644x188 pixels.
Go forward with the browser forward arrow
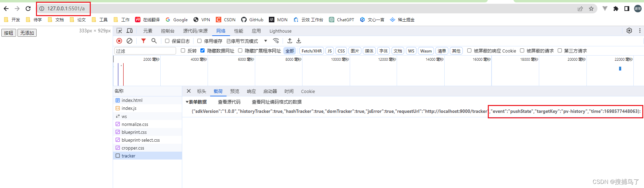17,9
